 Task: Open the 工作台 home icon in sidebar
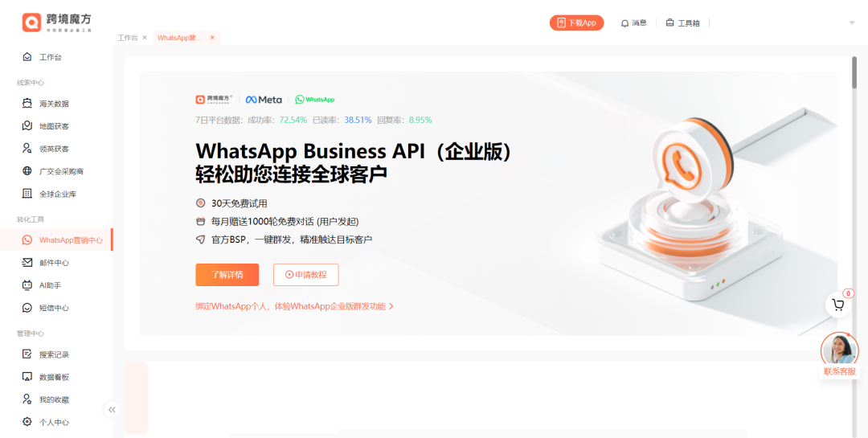point(27,56)
